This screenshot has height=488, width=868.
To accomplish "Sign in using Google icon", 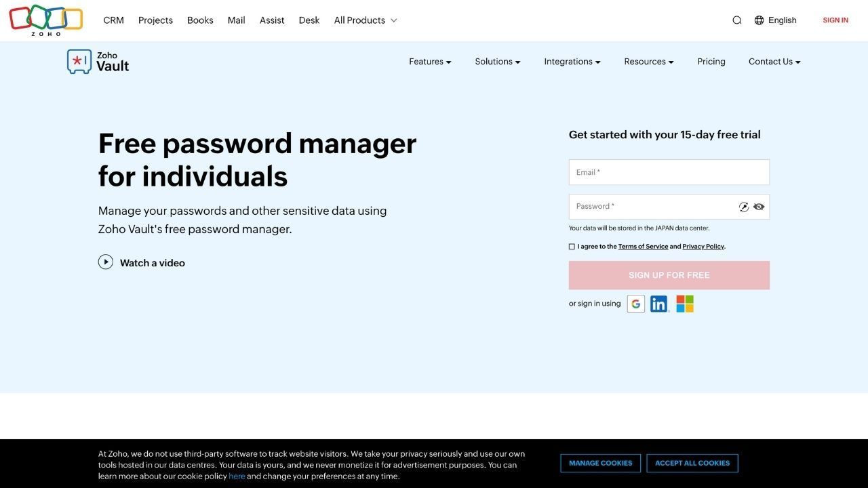I will (x=636, y=304).
